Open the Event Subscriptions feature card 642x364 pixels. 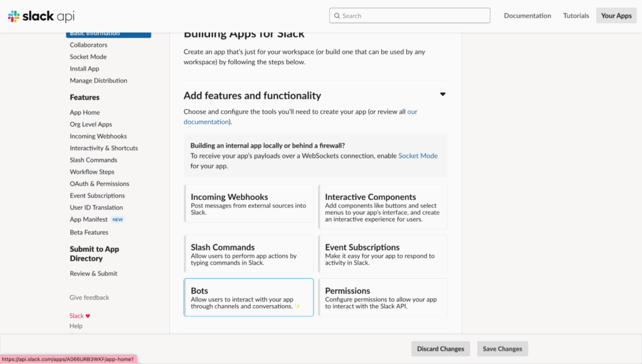(382, 253)
